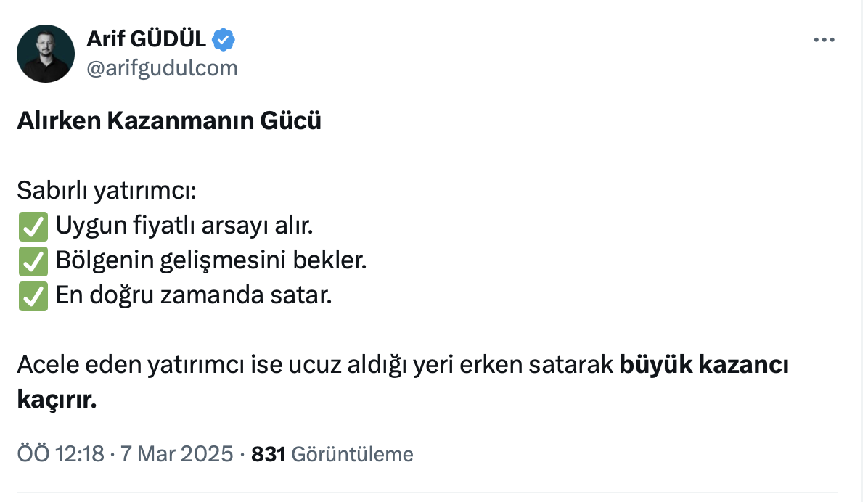Click the 'Görüntüleme' views label
The width and height of the screenshot is (868, 502).
(352, 455)
